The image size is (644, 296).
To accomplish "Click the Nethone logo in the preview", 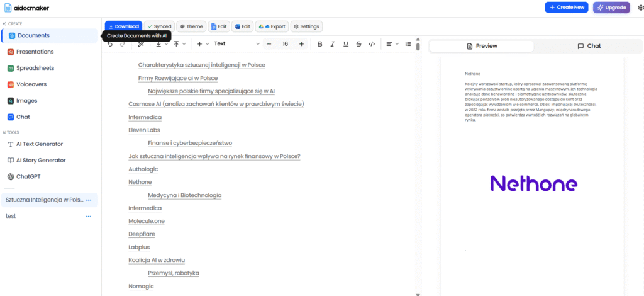I will pos(534,183).
